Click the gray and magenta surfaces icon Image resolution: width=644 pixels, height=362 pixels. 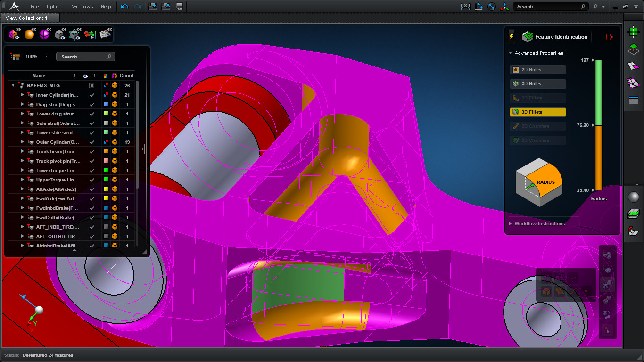(634, 66)
